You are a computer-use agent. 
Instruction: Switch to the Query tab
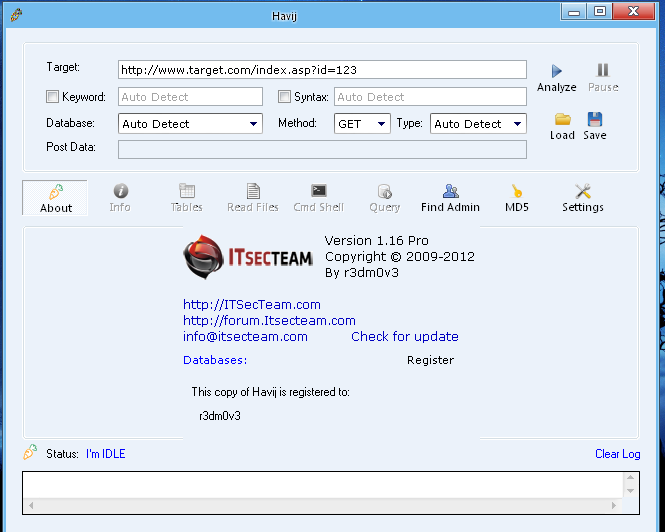click(x=385, y=198)
